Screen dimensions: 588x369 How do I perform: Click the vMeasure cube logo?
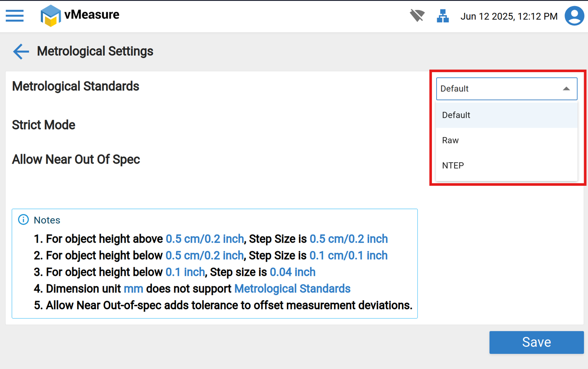tap(50, 16)
